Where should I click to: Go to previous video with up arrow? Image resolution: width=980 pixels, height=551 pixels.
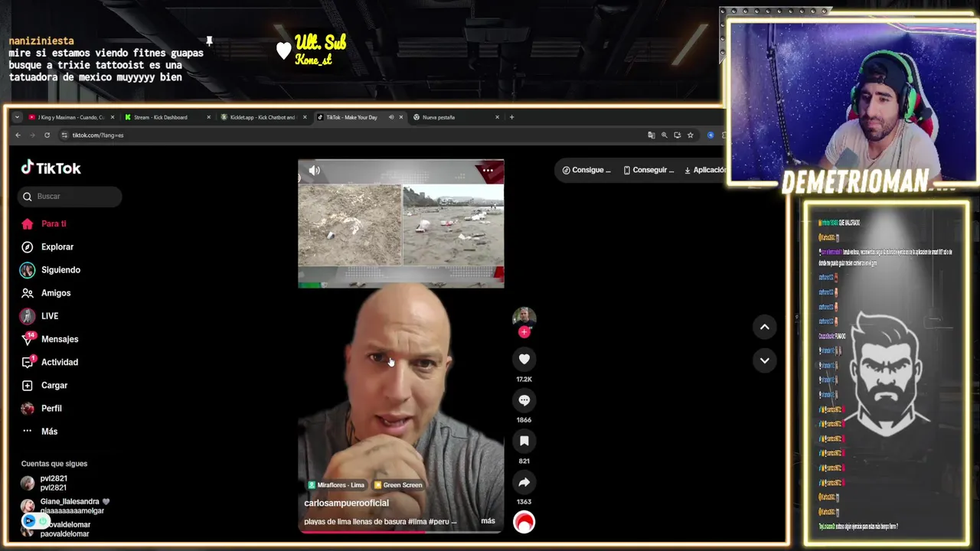click(x=764, y=327)
